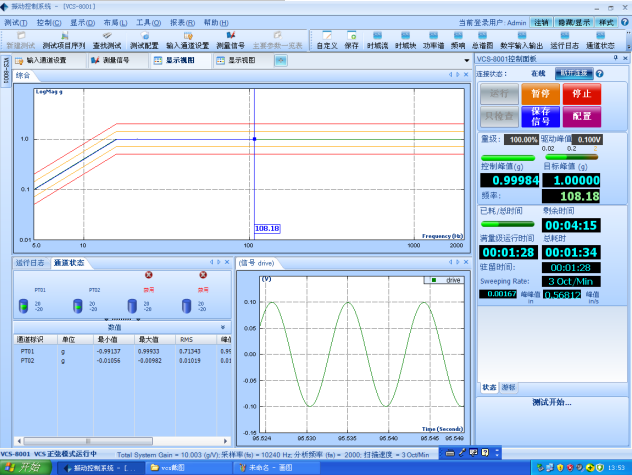
Task: Click the PT01 channel cylinder icon
Action: (23, 306)
